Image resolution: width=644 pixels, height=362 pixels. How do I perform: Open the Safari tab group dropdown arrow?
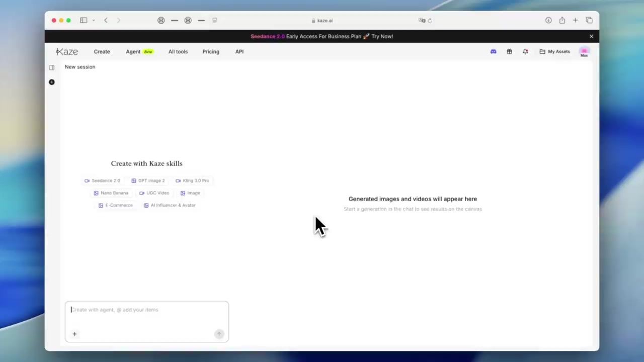click(x=94, y=20)
